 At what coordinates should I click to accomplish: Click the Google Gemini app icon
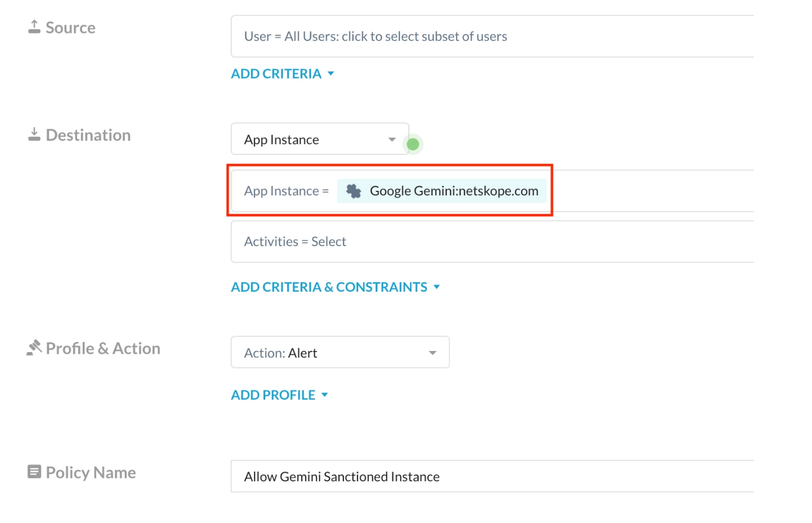(354, 191)
